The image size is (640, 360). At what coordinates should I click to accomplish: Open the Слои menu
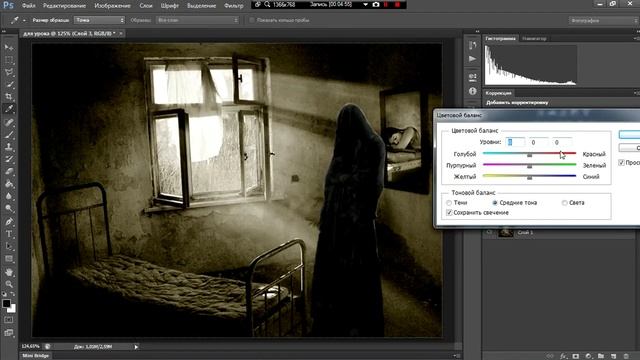pos(146,6)
